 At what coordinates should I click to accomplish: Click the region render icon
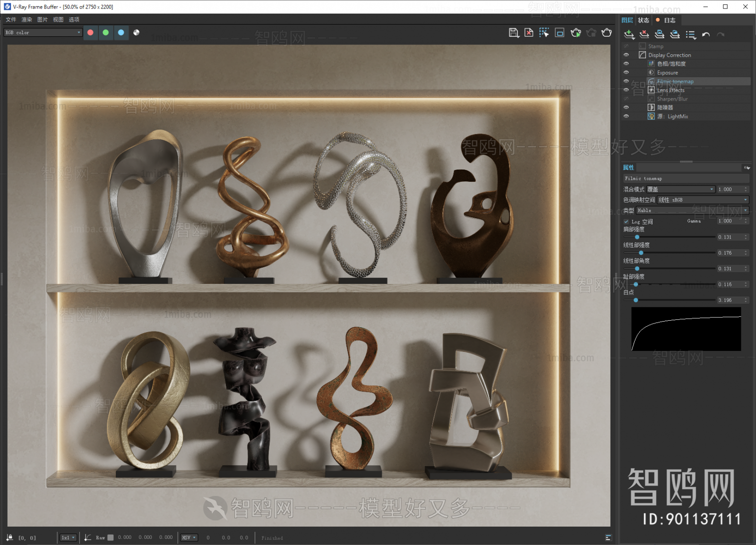pyautogui.click(x=560, y=33)
